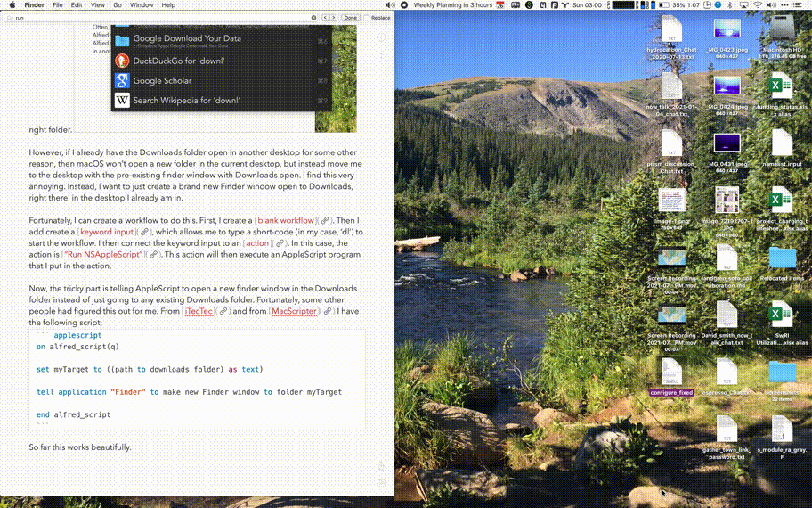Go to next search match arrow

pyautogui.click(x=334, y=18)
